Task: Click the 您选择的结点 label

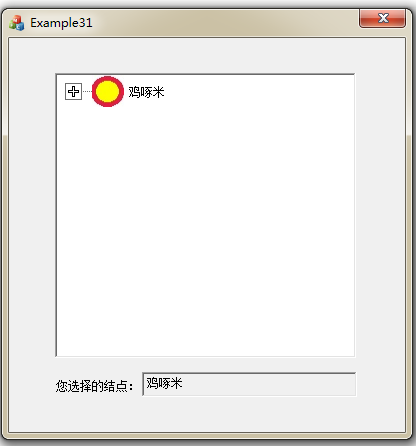Action: [94, 386]
